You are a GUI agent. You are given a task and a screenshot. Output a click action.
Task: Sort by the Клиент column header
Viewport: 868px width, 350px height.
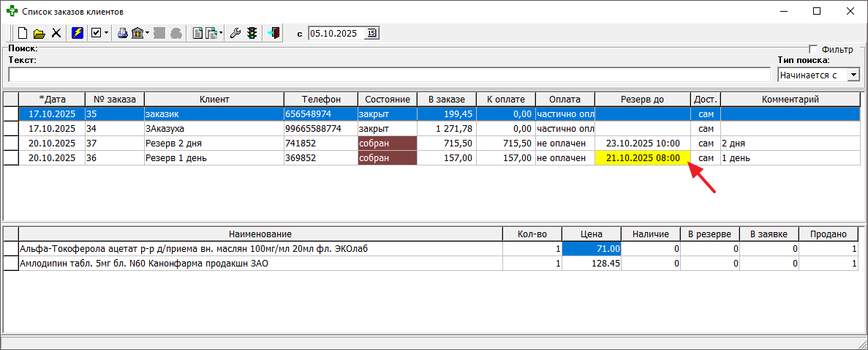[x=214, y=100]
